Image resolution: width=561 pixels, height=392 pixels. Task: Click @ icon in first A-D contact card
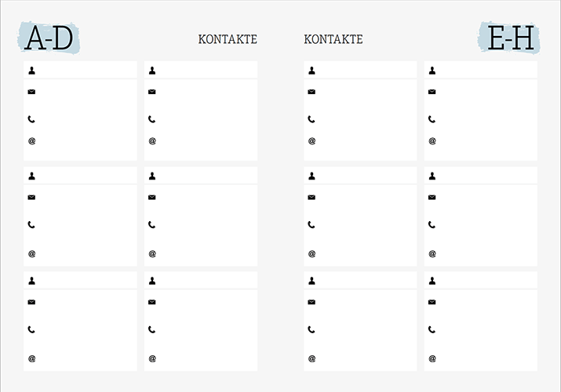point(32,141)
